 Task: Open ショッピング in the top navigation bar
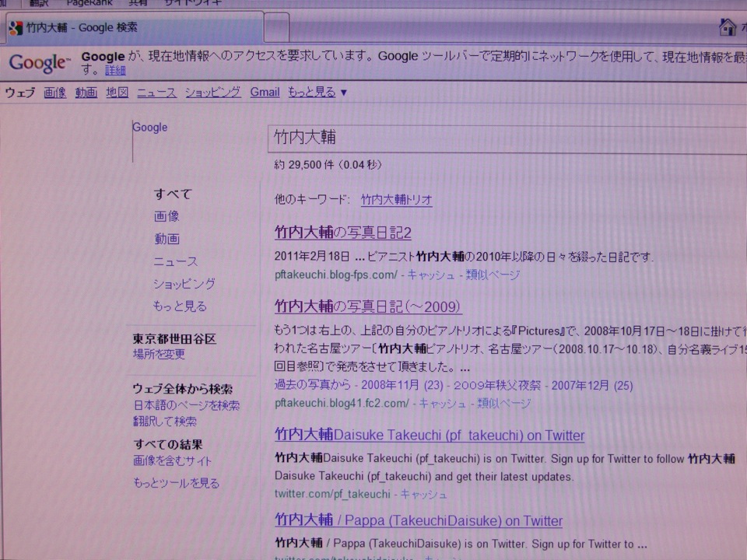[x=213, y=93]
